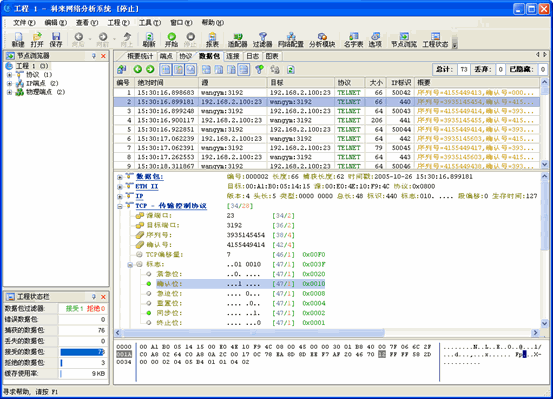553x399 pixels.
Task: Click the 打开 (Open) toolbar icon
Action: click(x=37, y=40)
